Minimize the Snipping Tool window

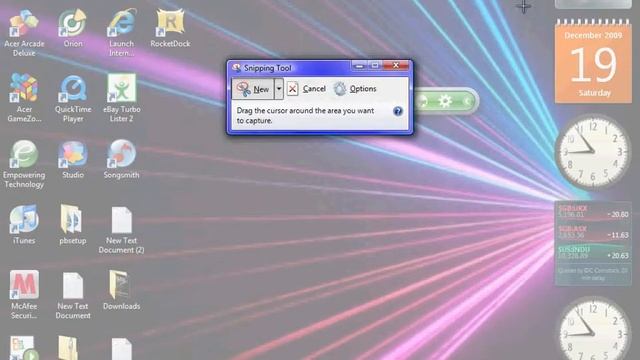359,65
